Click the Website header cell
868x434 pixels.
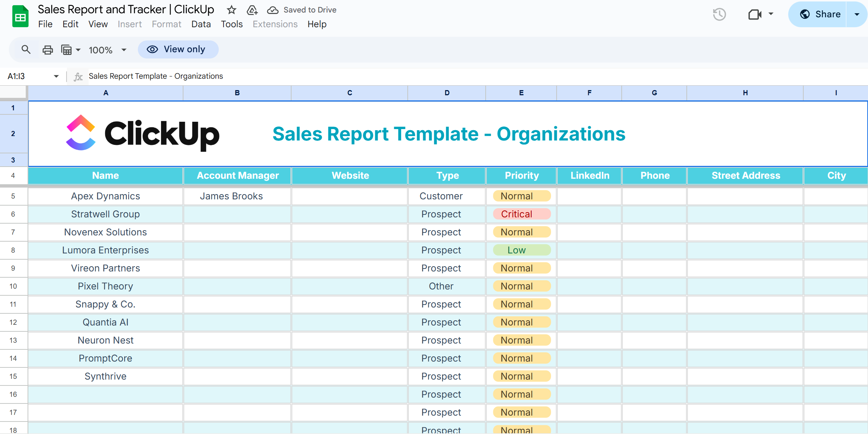coord(350,176)
